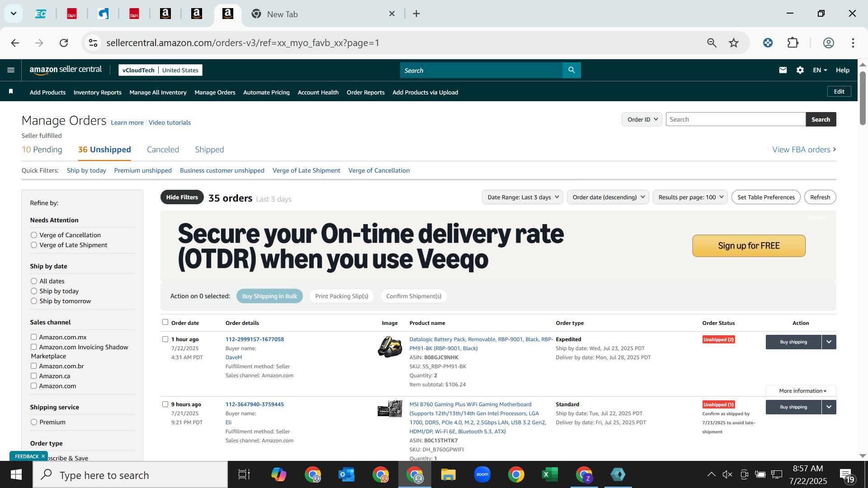Open Account Health menu item

318,92
